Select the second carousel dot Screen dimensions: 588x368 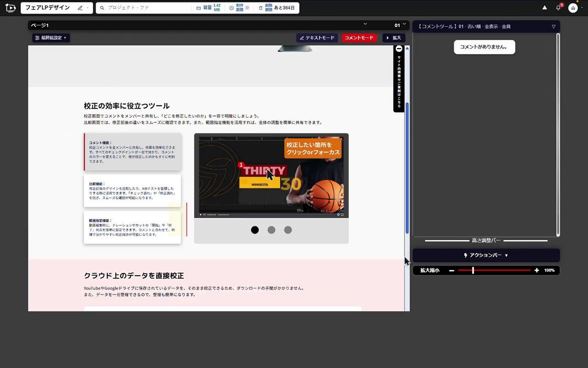coord(271,230)
